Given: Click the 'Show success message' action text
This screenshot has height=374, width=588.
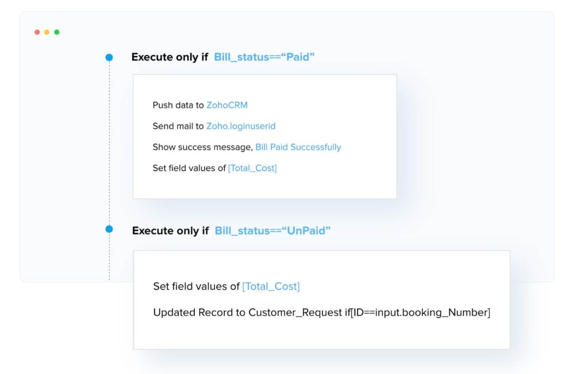Looking at the screenshot, I should (203, 147).
